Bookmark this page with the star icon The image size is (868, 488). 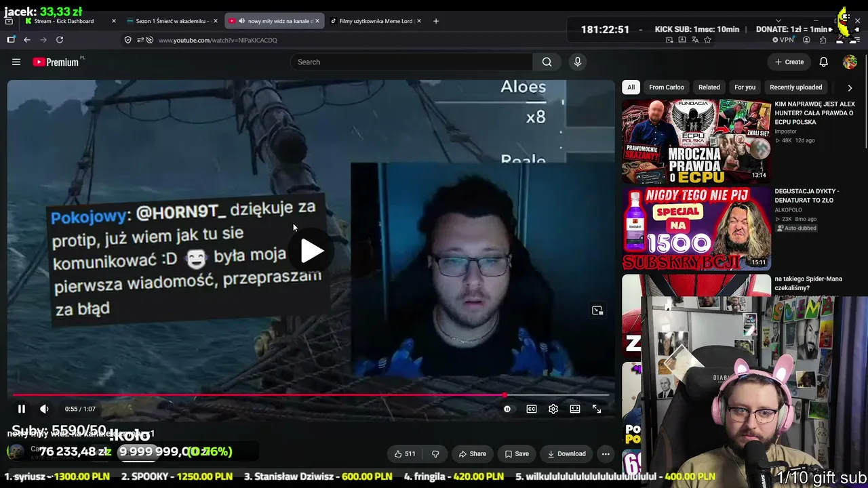(707, 40)
